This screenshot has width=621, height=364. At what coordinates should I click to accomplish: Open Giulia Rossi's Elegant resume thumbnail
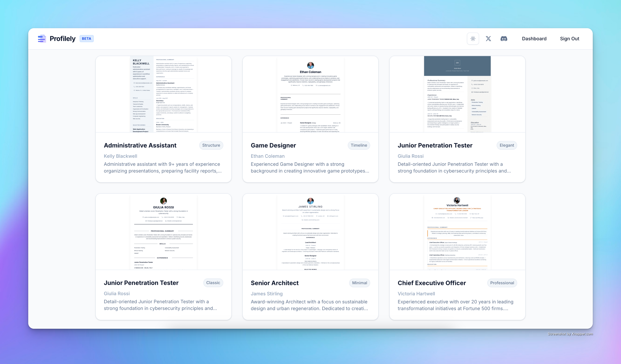(457, 95)
